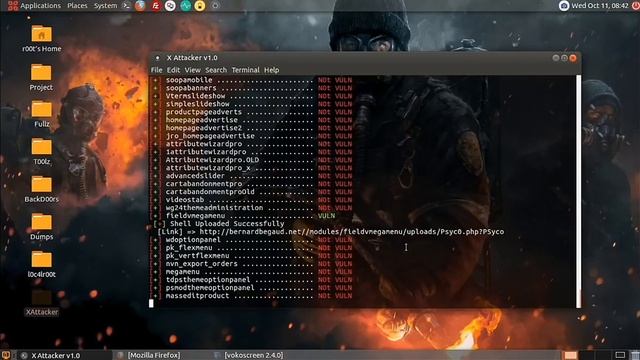The height and width of the screenshot is (360, 640).
Task: Click the 'jro_homepageadvertise' module row
Action: point(253,136)
